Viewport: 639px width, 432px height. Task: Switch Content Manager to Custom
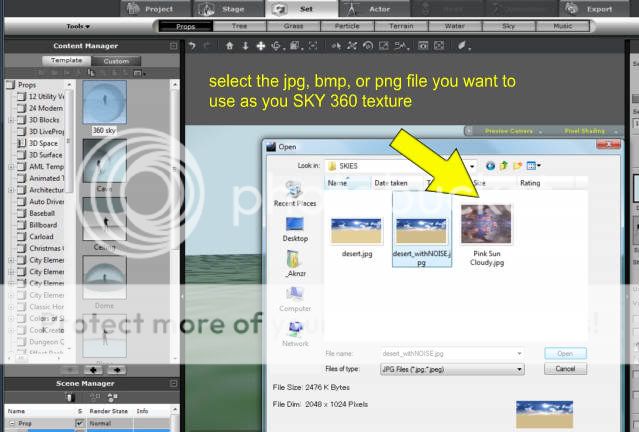point(116,61)
